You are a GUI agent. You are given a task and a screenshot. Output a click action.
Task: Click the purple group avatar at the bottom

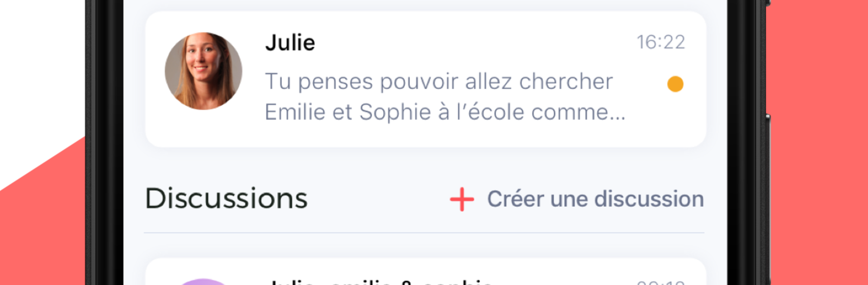tap(203, 282)
